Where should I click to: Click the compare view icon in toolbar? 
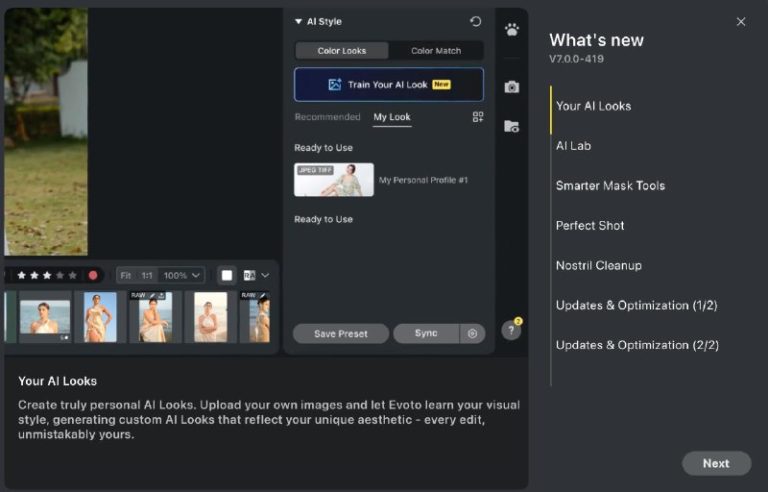coord(249,275)
